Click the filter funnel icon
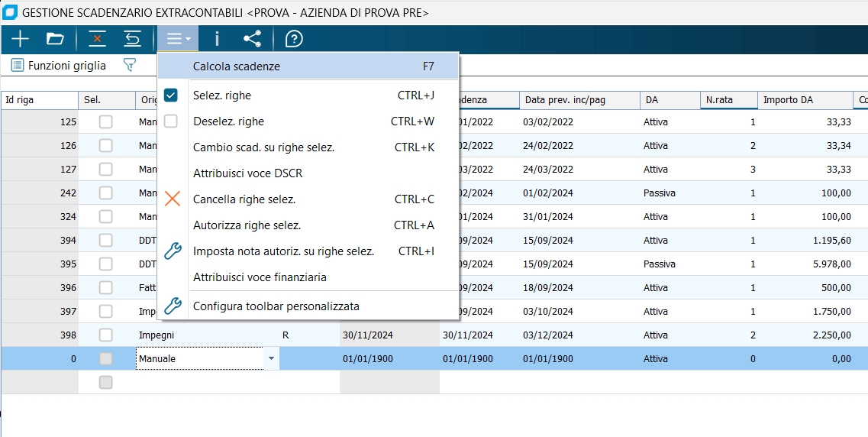 [x=129, y=66]
